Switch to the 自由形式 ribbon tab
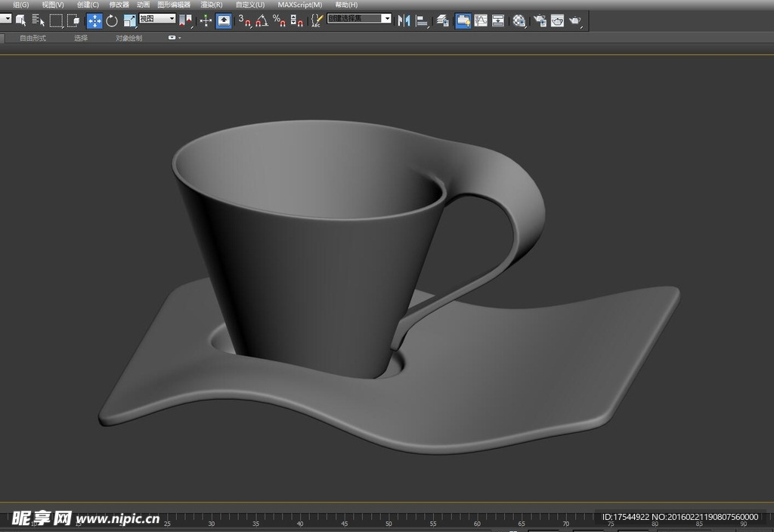This screenshot has width=774, height=532. click(x=33, y=38)
